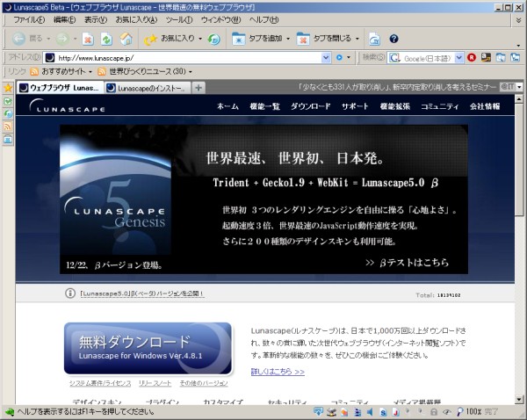The height and width of the screenshot is (420, 527).
Task: Click the status bar padlock security icon
Action: 434,411
